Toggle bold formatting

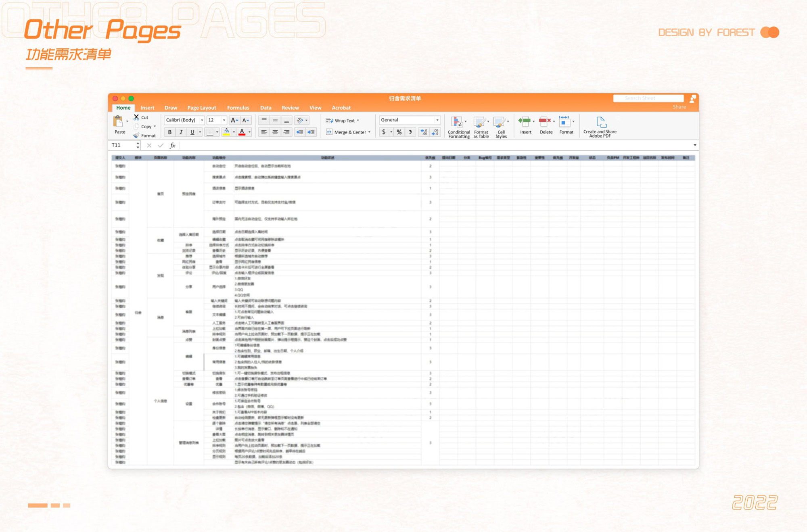[170, 132]
